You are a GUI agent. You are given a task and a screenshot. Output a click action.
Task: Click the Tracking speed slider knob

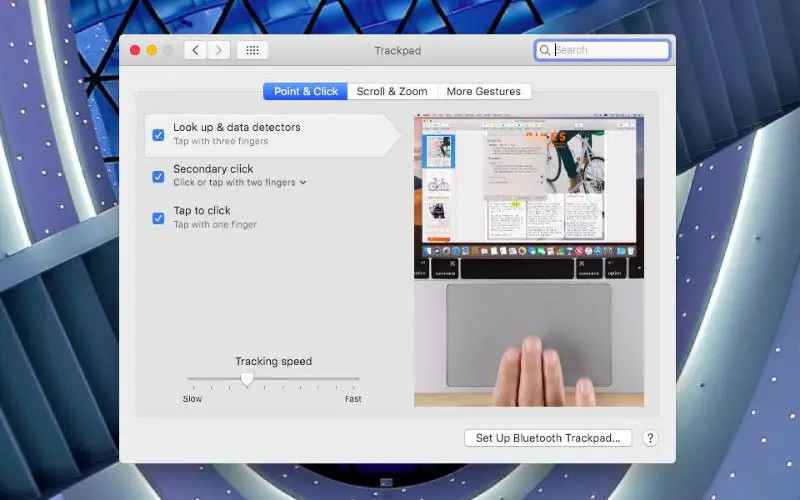(247, 379)
